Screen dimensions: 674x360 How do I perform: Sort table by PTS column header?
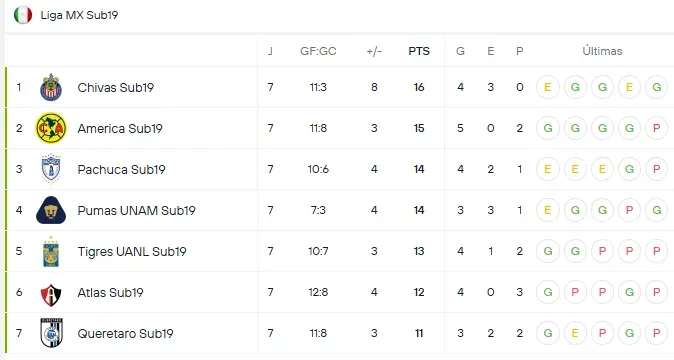pyautogui.click(x=419, y=51)
